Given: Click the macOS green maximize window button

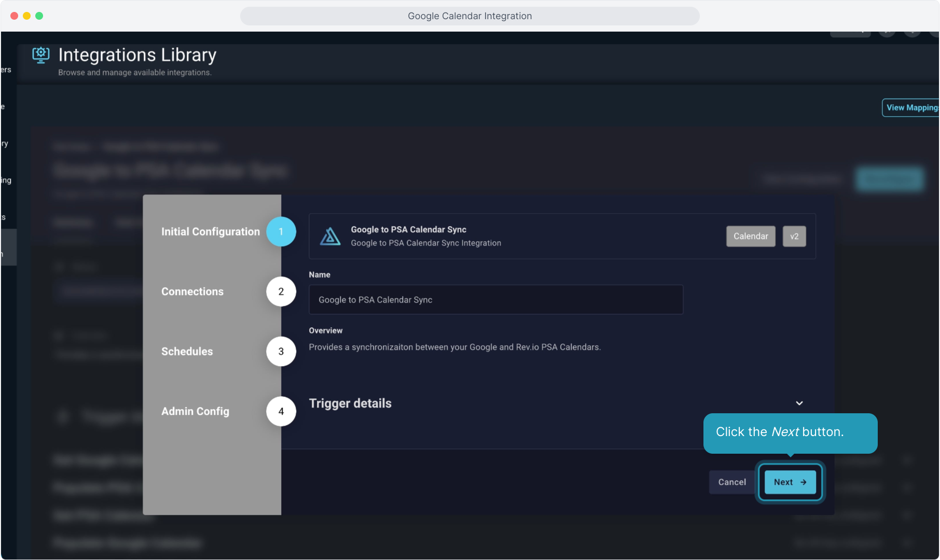Looking at the screenshot, I should 39,16.
